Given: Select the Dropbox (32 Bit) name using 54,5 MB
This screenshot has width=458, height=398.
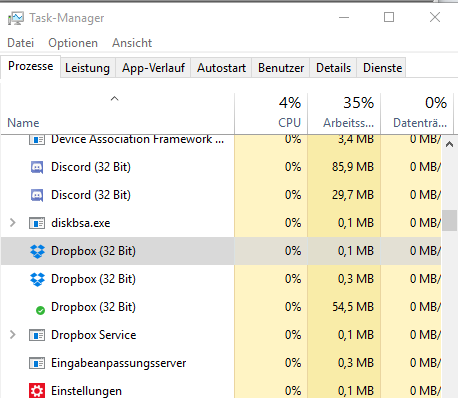Looking at the screenshot, I should tap(93, 307).
